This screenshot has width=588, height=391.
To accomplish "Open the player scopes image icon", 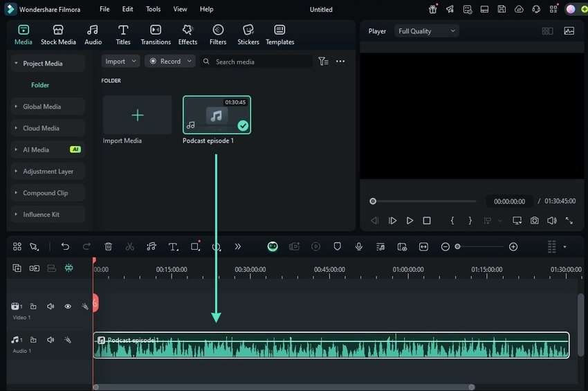I will coord(569,31).
